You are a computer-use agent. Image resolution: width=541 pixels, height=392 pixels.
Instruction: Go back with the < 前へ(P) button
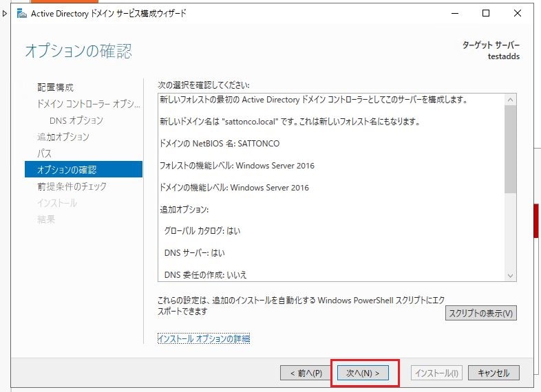click(306, 373)
